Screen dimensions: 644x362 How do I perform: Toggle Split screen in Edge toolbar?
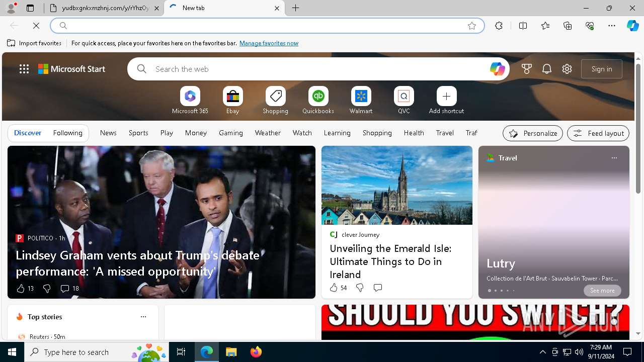point(523,26)
